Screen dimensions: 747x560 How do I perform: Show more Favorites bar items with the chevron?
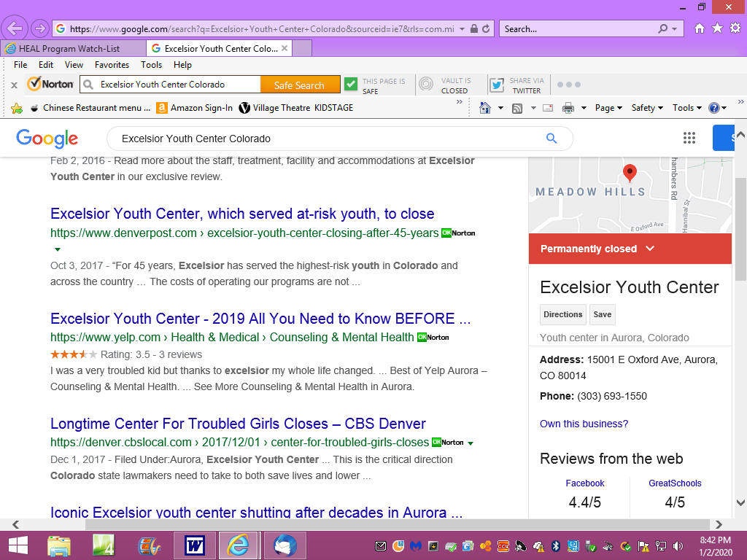point(460,102)
